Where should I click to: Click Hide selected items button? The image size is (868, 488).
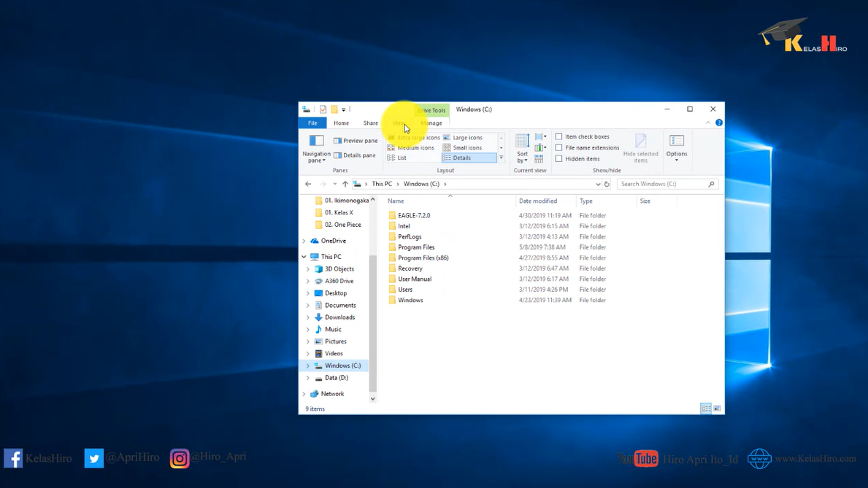tap(640, 148)
